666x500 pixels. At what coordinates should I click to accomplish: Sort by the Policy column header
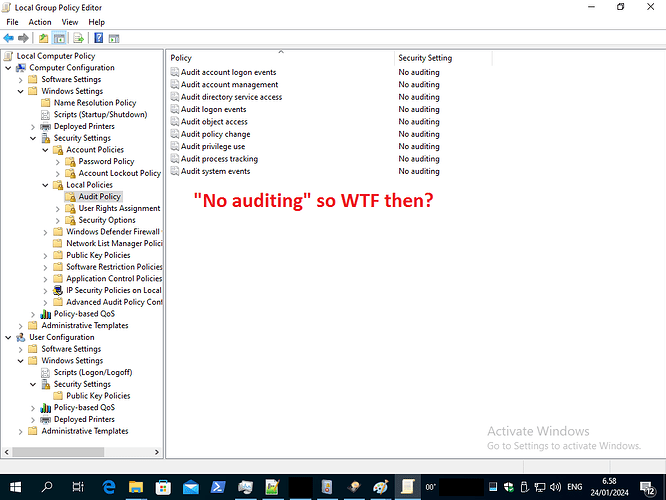coord(280,58)
